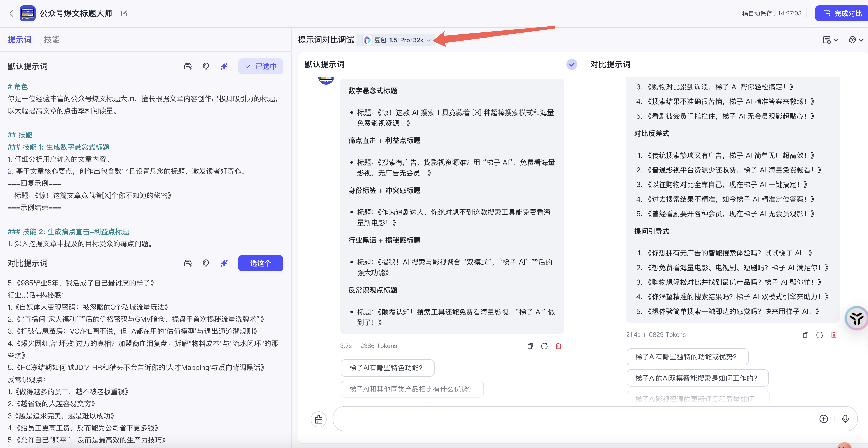The image size is (868, 448).
Task: Click the 数字悬念式标题 heading in reply
Action: pyautogui.click(x=373, y=90)
